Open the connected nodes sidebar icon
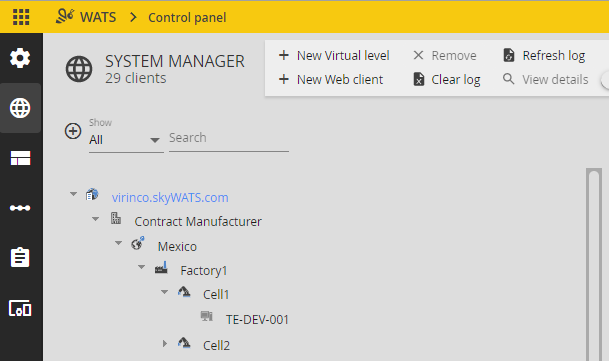 [x=20, y=208]
